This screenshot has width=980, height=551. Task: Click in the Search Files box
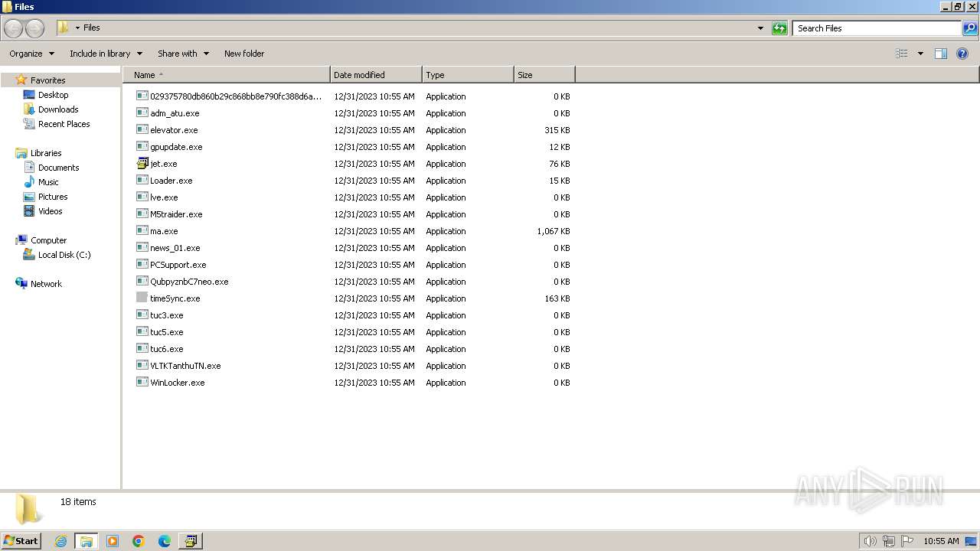[x=877, y=28]
